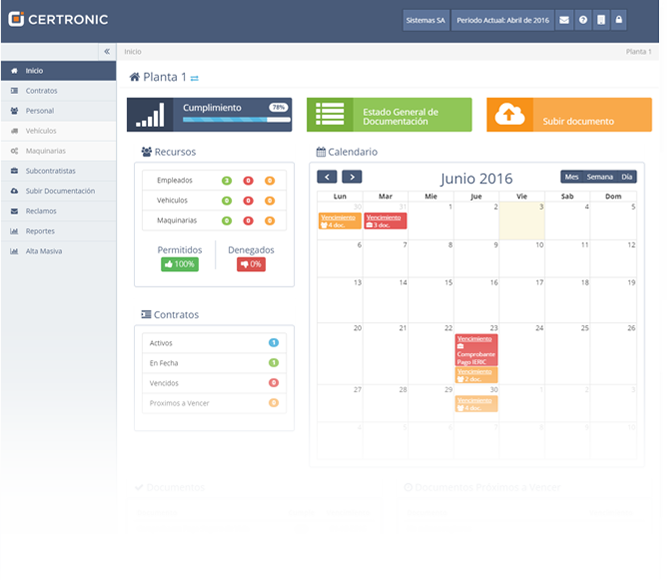This screenshot has width=667, height=580.
Task: Click the building icon in top bar
Action: [601, 20]
